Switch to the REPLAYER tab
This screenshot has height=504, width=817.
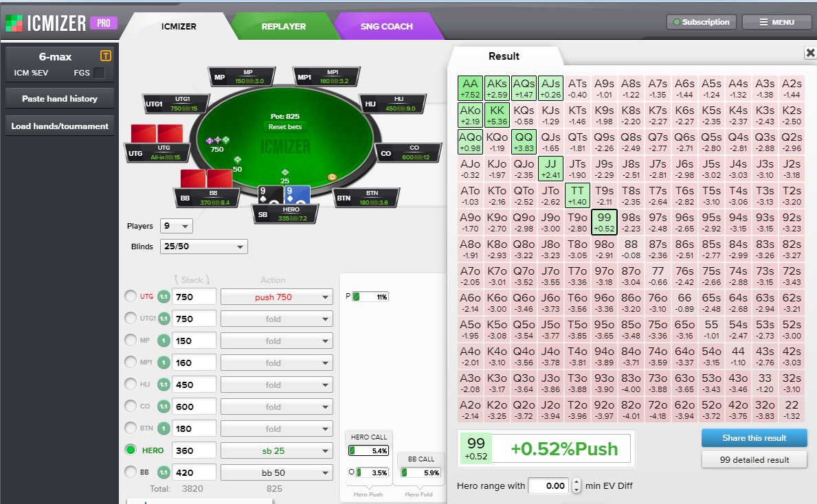point(284,26)
